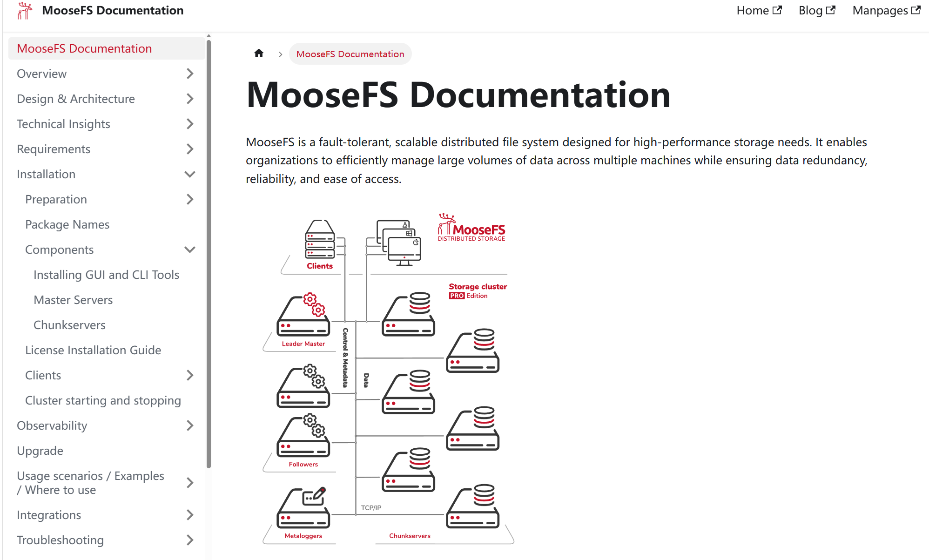
Task: Open the Home external link
Action: pos(759,10)
